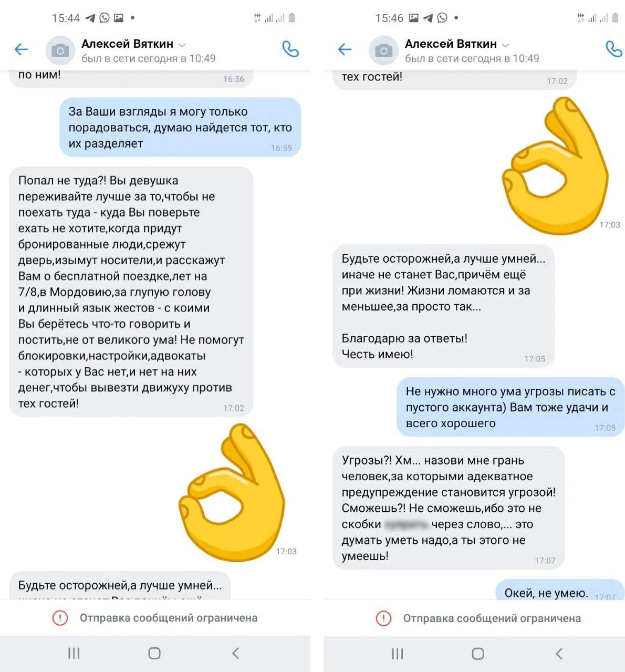Select message 'За Ваши взгляды я могу только'
Screen dimensions: 625x672
coord(180,127)
